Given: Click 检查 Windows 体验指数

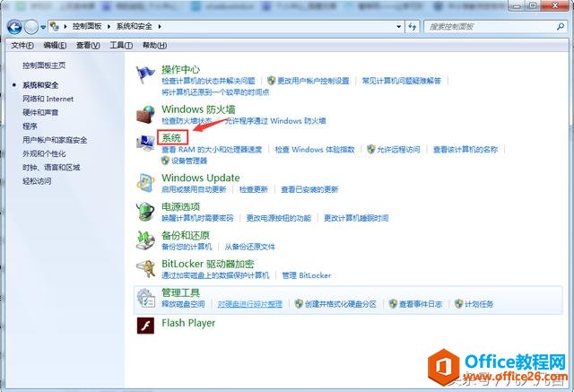Looking at the screenshot, I should [315, 149].
